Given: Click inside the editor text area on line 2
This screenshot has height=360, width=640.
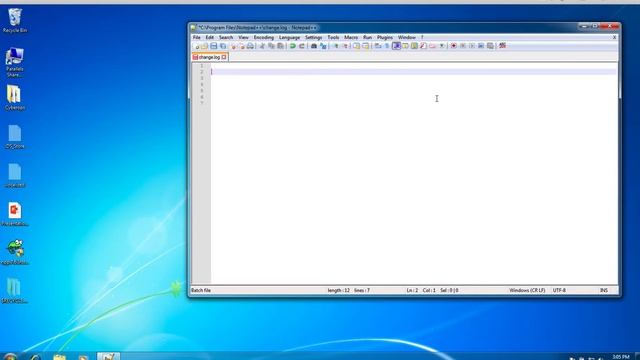Looking at the screenshot, I should pyautogui.click(x=413, y=72).
